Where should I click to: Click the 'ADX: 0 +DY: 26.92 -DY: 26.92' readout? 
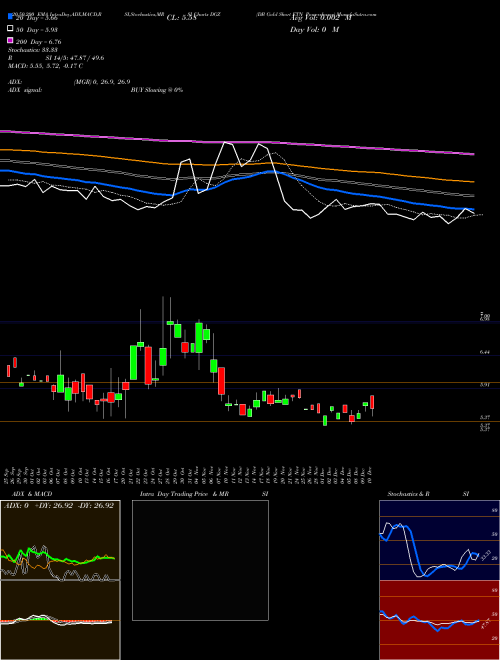coord(59,506)
